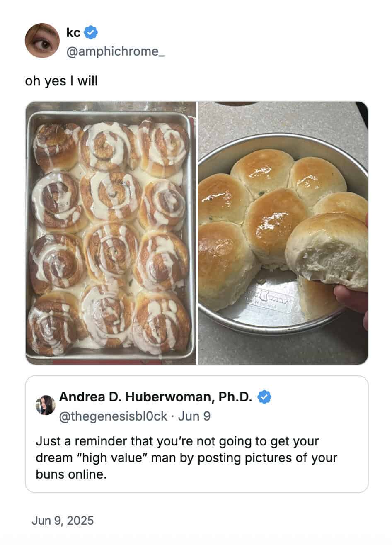Open the iced cinnamon rolls photo
The height and width of the screenshot is (545, 392).
coord(110,233)
